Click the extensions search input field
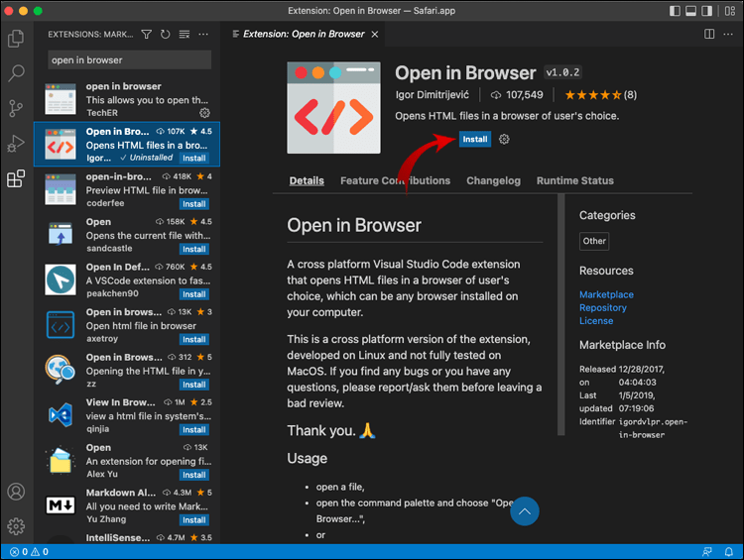Image resolution: width=744 pixels, height=560 pixels. point(129,59)
